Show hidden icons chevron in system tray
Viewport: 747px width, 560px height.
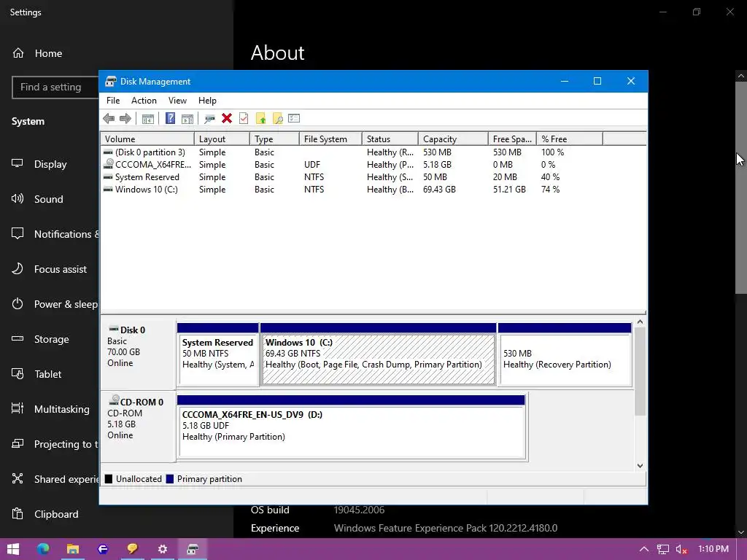click(x=643, y=550)
